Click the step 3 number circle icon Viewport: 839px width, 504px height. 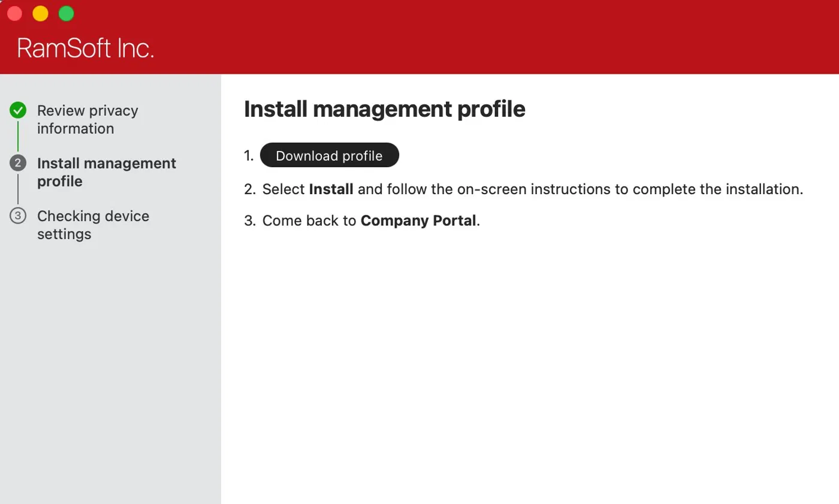[x=18, y=216]
